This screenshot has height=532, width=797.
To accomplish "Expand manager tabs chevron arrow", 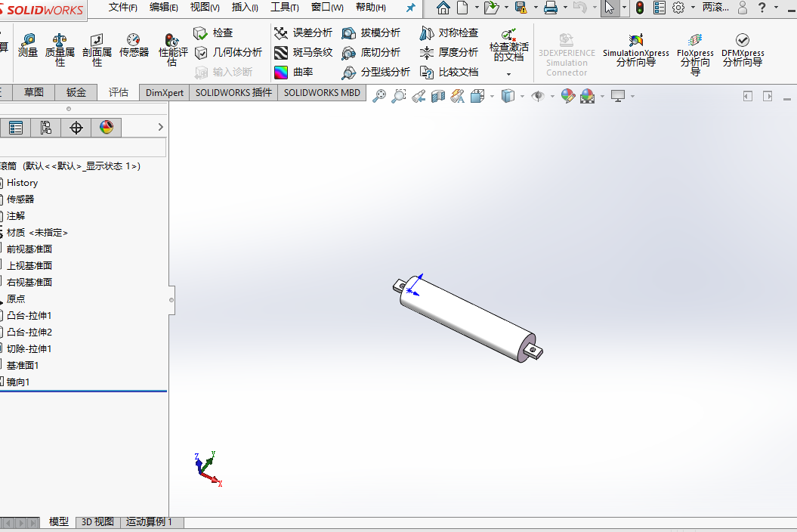I will point(161,127).
